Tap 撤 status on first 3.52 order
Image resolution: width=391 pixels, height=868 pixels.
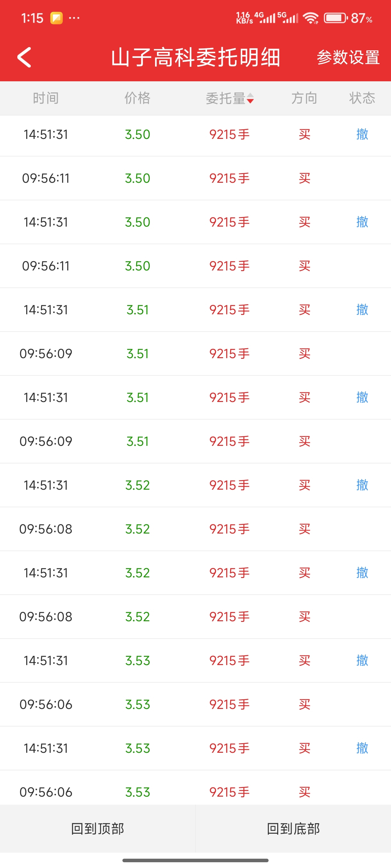[x=362, y=485]
